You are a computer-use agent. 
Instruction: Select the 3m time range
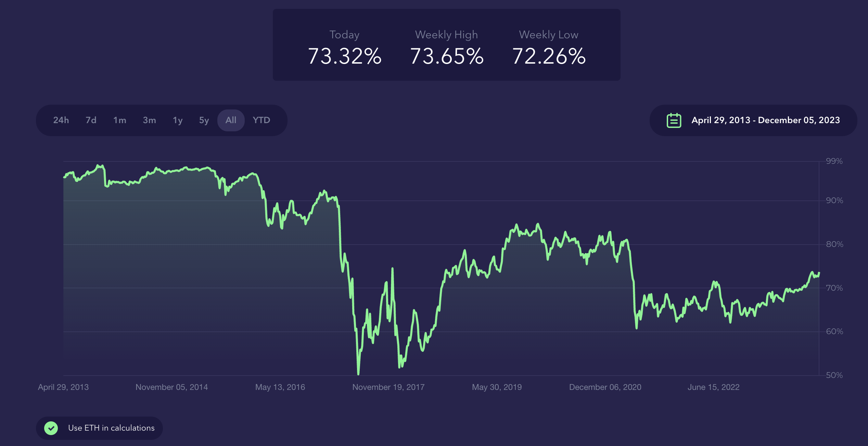149,120
